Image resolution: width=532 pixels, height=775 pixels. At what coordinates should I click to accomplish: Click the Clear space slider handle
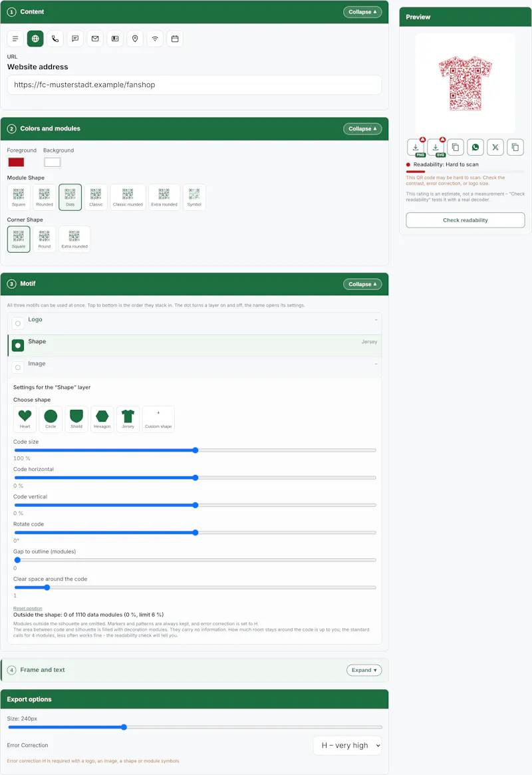click(x=47, y=587)
